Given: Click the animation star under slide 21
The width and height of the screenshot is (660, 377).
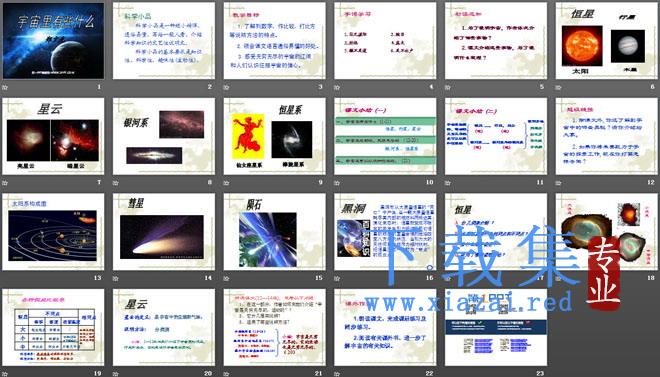Looking at the screenshot, I should coord(226,374).
